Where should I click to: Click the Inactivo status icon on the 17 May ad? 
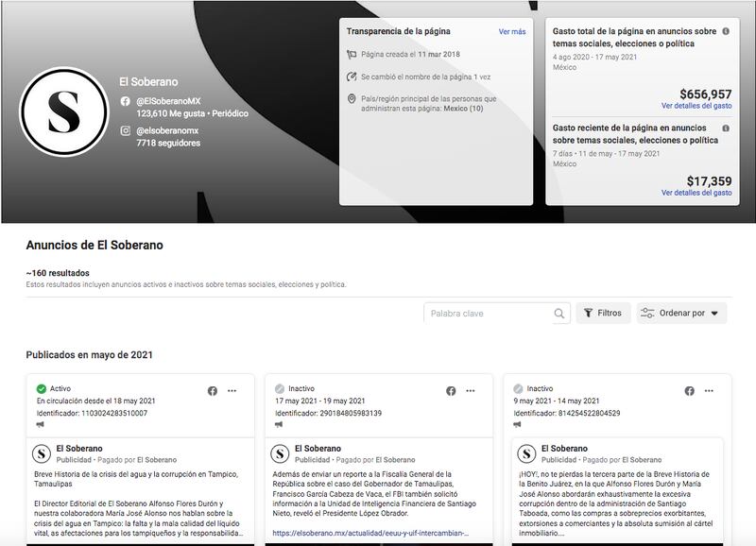point(280,388)
